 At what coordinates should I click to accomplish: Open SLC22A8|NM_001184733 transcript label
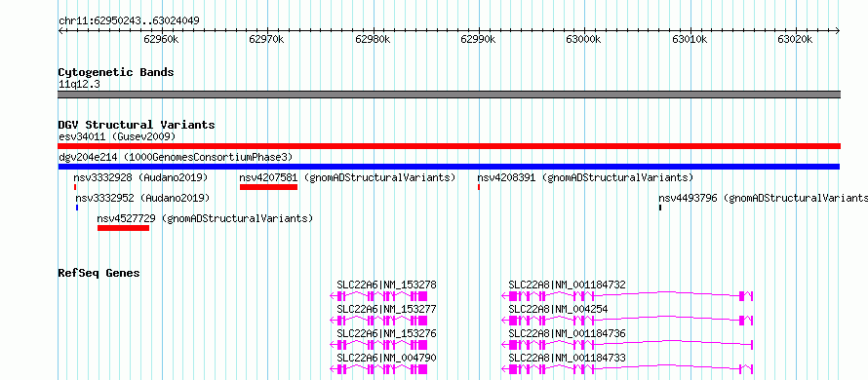[567, 358]
